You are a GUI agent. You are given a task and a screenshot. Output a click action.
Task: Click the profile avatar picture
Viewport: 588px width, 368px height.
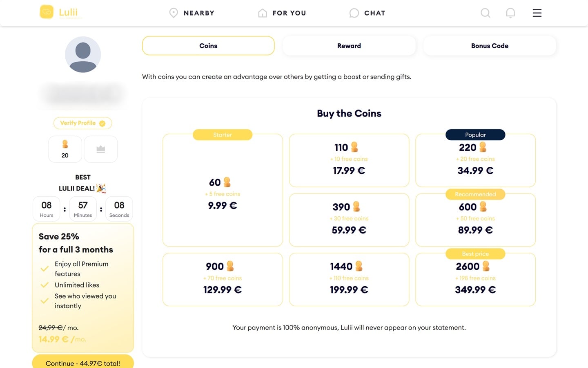point(83,55)
